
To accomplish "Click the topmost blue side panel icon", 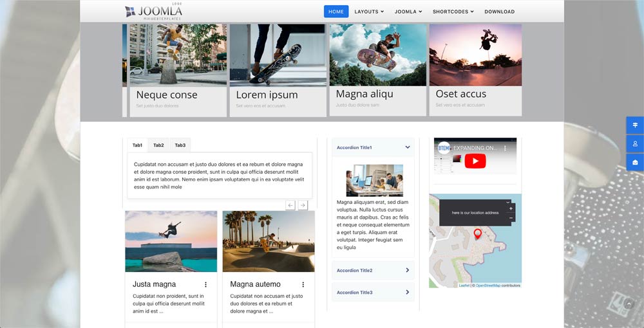I will tap(634, 125).
